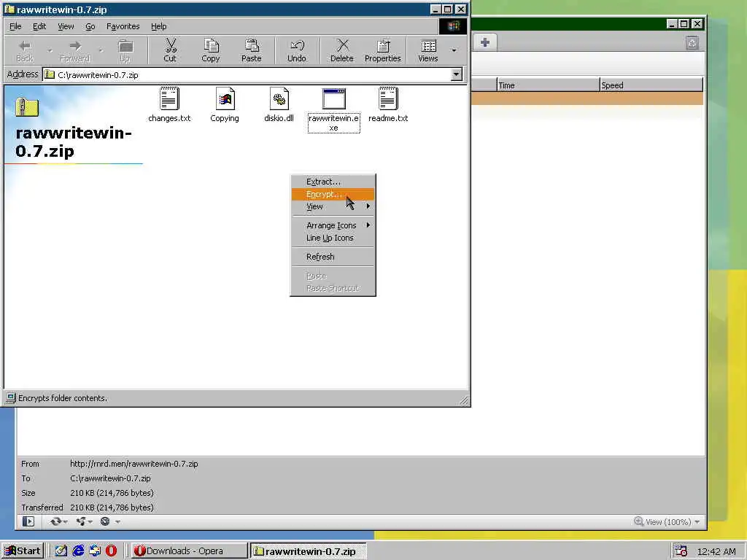Choose Encrypt... from the context menu
Image resolution: width=747 pixels, height=560 pixels.
[x=333, y=194]
